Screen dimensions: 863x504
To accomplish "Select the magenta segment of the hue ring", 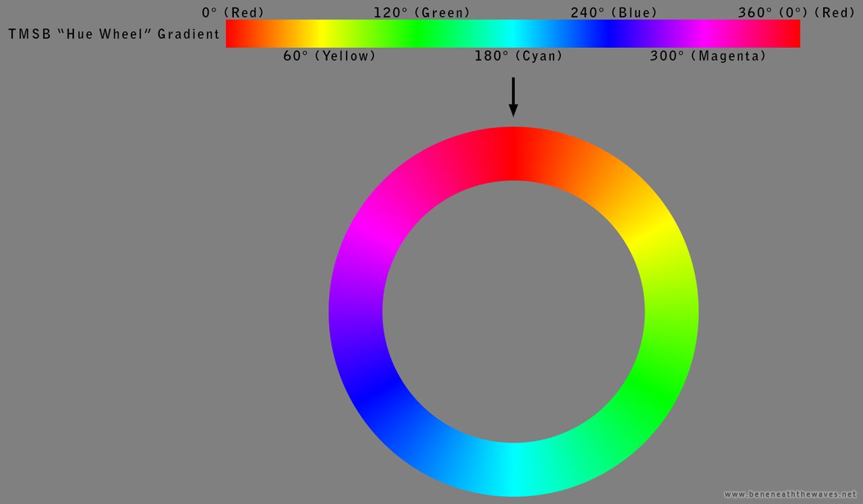I will pyautogui.click(x=377, y=232).
